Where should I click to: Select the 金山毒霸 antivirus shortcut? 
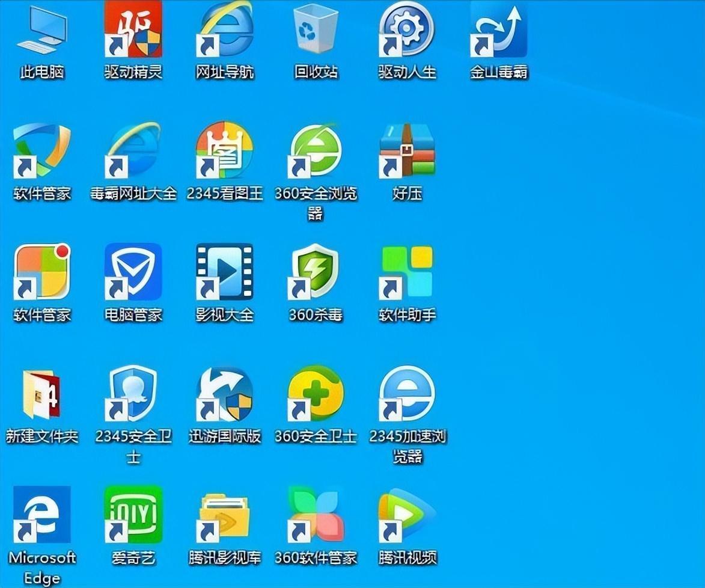(x=498, y=30)
